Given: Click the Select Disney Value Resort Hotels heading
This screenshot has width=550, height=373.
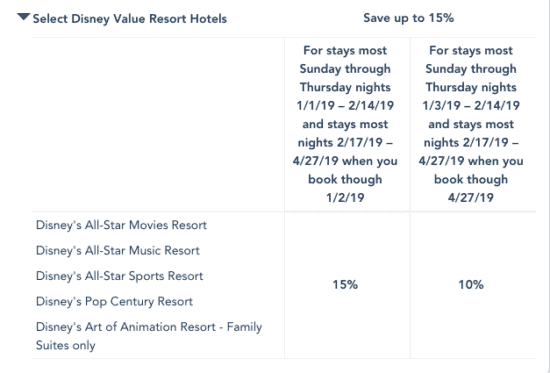Looking at the screenshot, I should [x=130, y=19].
